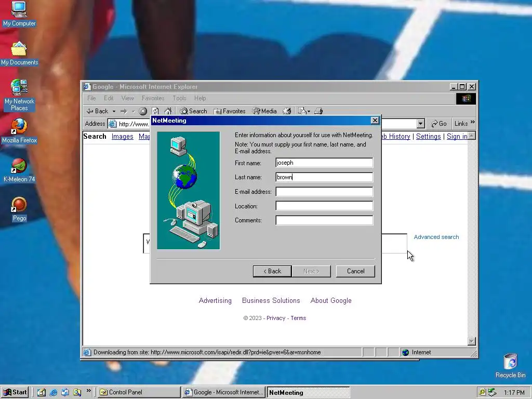
Task: Click the page icon in the Address bar
Action: (x=113, y=124)
